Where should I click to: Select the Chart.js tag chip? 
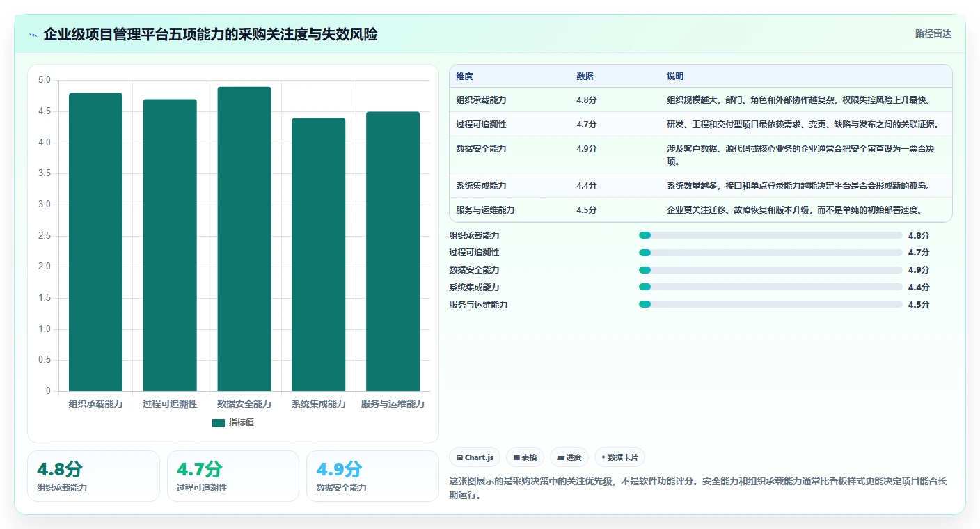click(475, 457)
